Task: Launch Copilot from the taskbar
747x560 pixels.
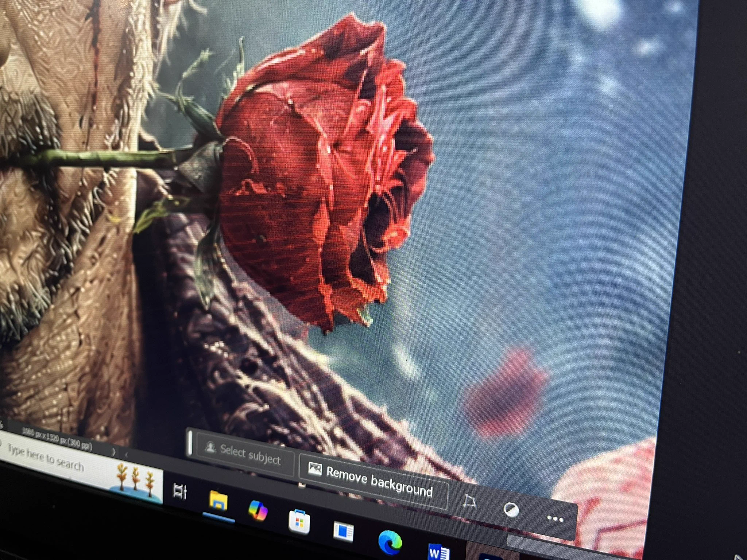Action: pyautogui.click(x=258, y=510)
